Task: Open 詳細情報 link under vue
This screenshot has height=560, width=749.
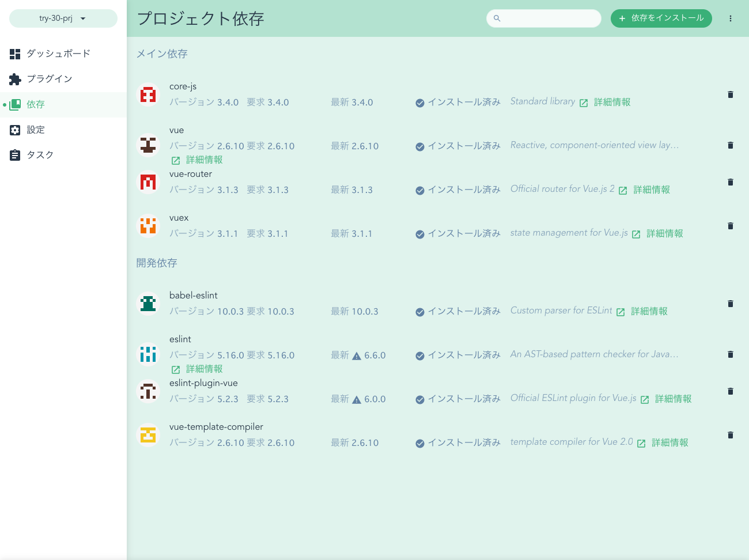Action: [197, 160]
